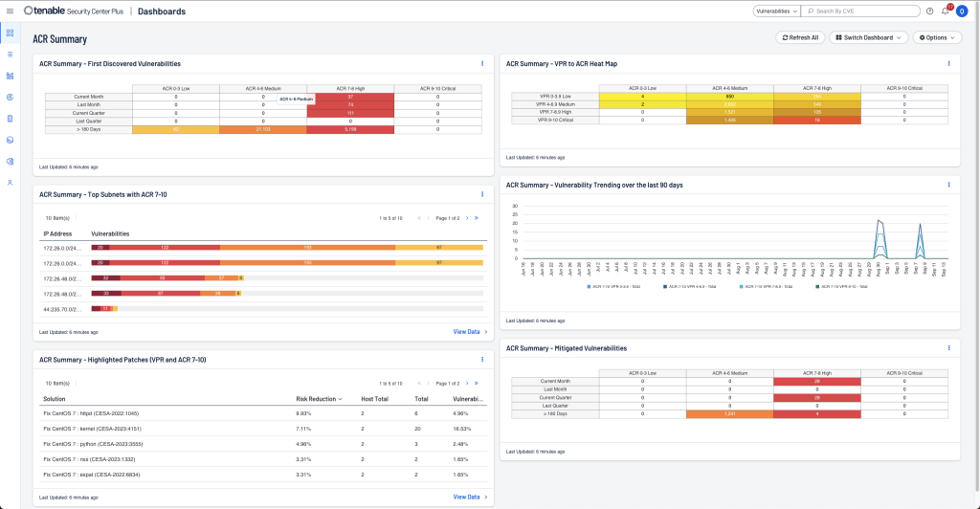Click the Dashboards grid icon in sidebar
Image resolution: width=980 pixels, height=509 pixels.
point(10,33)
